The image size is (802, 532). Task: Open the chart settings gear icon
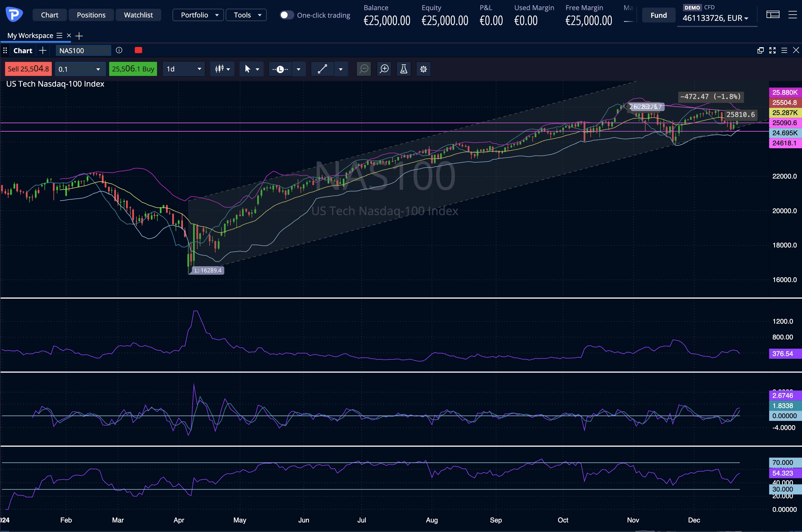click(x=423, y=69)
